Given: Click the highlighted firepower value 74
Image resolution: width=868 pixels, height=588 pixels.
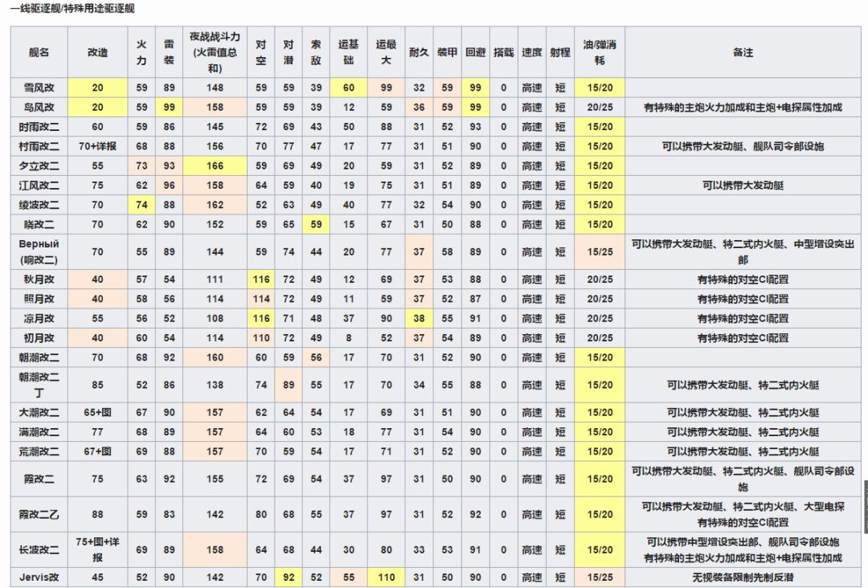Looking at the screenshot, I should 141,205.
